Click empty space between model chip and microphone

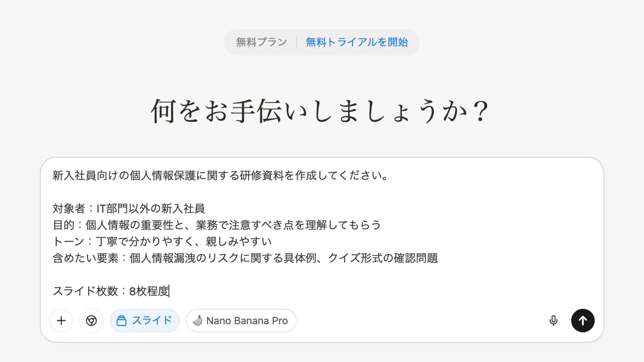[421, 321]
